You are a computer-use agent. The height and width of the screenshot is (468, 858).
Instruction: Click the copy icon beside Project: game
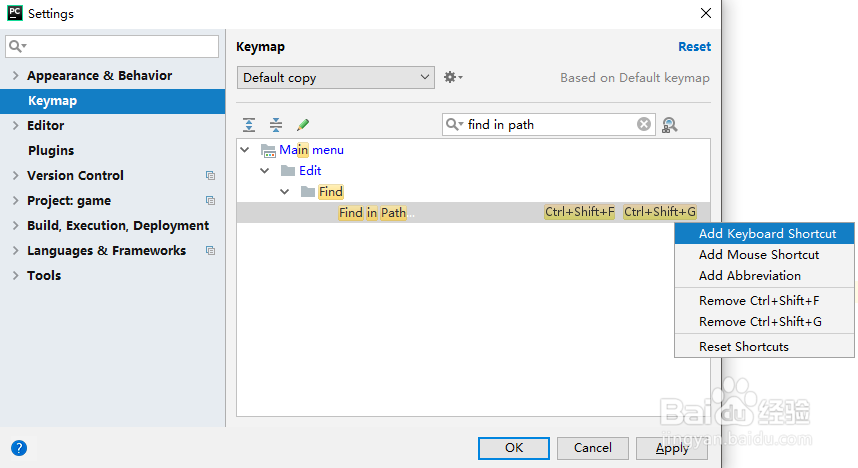tap(210, 200)
